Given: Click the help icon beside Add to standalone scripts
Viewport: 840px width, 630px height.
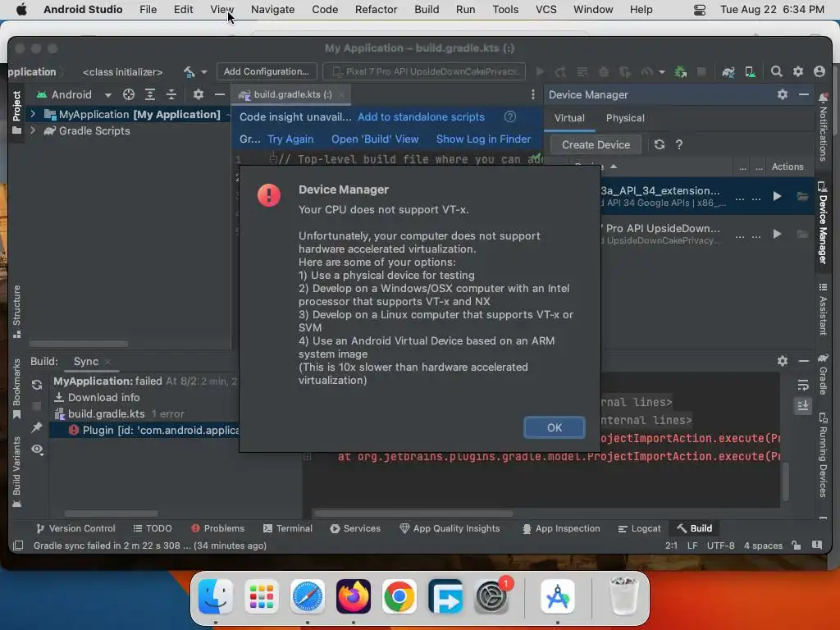Looking at the screenshot, I should click(x=510, y=116).
